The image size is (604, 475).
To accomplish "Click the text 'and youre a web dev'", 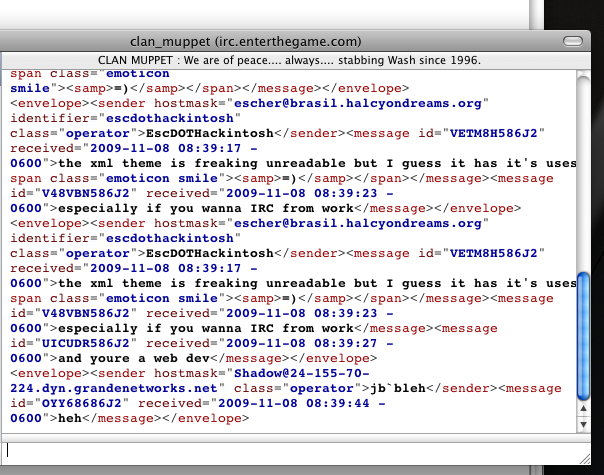I will (x=134, y=359).
